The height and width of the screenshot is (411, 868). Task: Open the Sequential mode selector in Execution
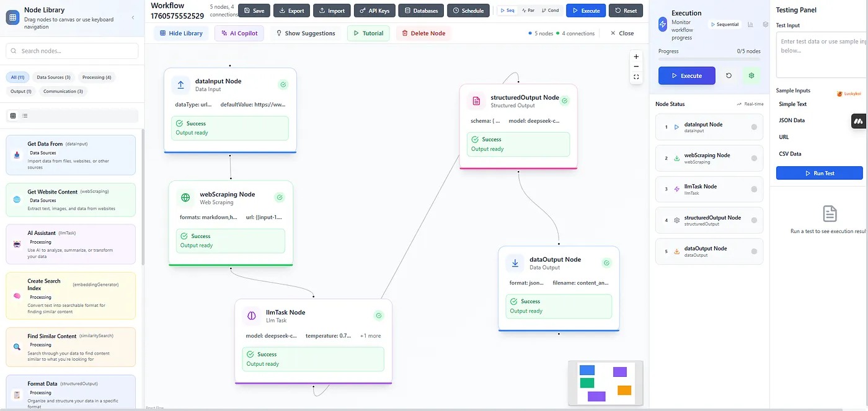[724, 25]
